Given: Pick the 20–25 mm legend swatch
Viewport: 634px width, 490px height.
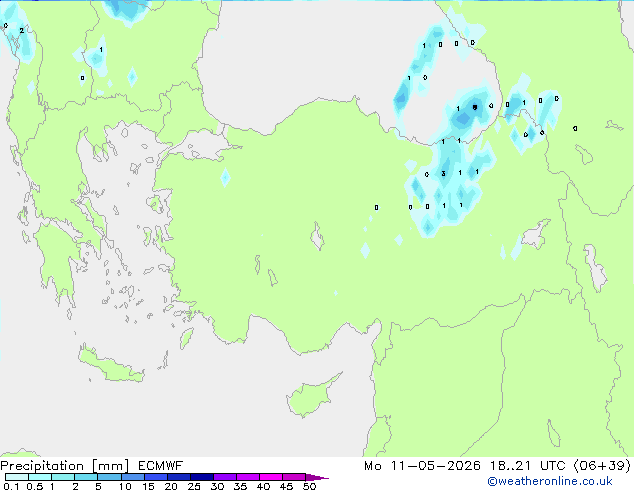Looking at the screenshot, I should click(x=178, y=477).
